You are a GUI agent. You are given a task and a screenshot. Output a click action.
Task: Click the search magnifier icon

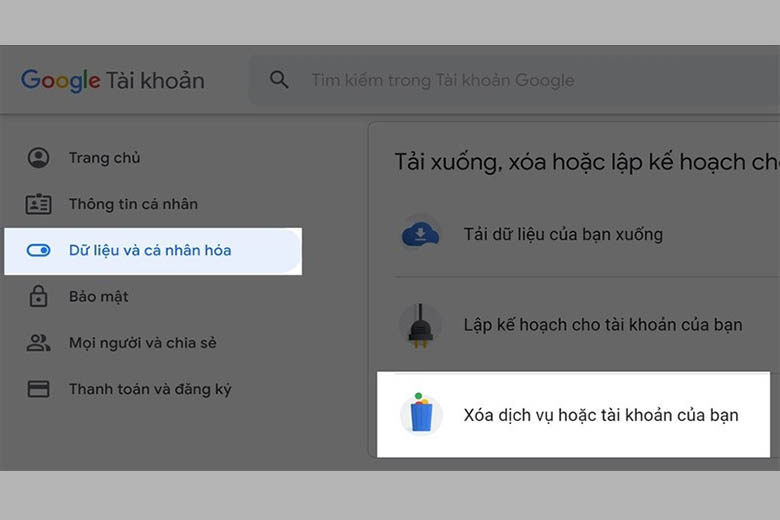point(279,80)
